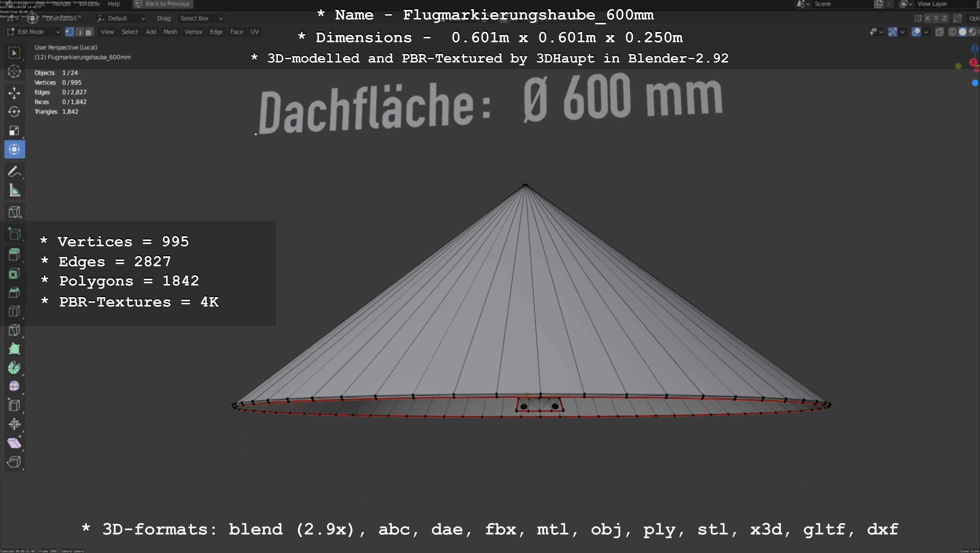Open the Help menu
Viewport: 980px width, 553px height.
pyautogui.click(x=114, y=4)
